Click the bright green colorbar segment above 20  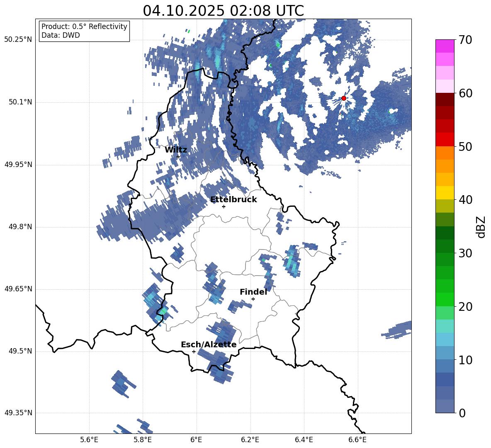click(x=445, y=299)
